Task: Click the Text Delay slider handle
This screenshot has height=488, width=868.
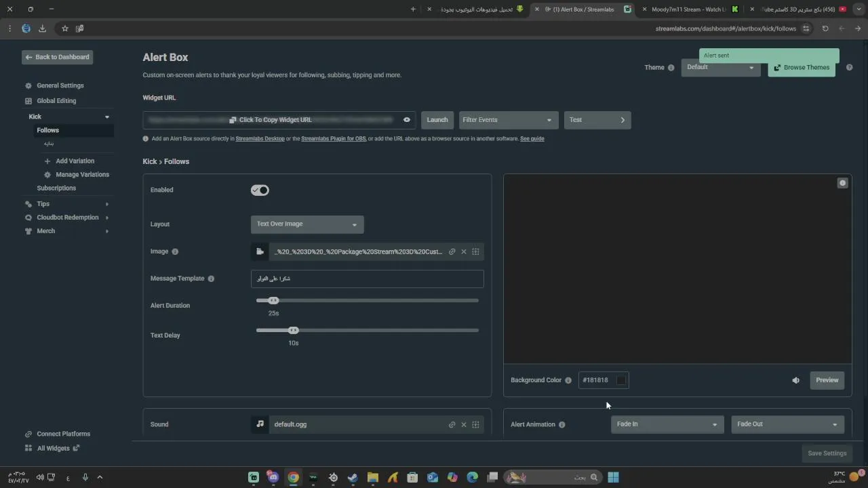Action: [293, 331]
